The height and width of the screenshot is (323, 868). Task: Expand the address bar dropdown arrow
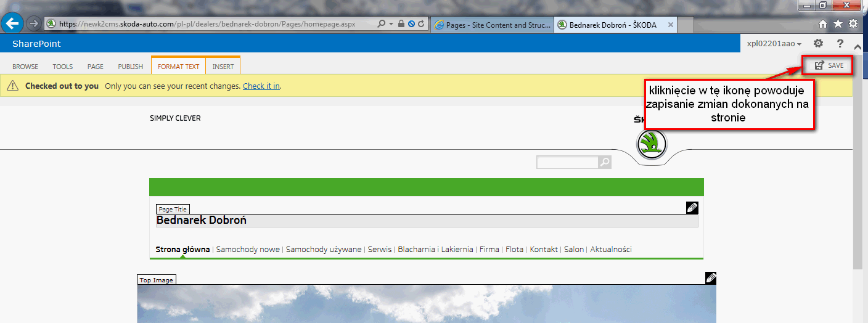coord(391,24)
